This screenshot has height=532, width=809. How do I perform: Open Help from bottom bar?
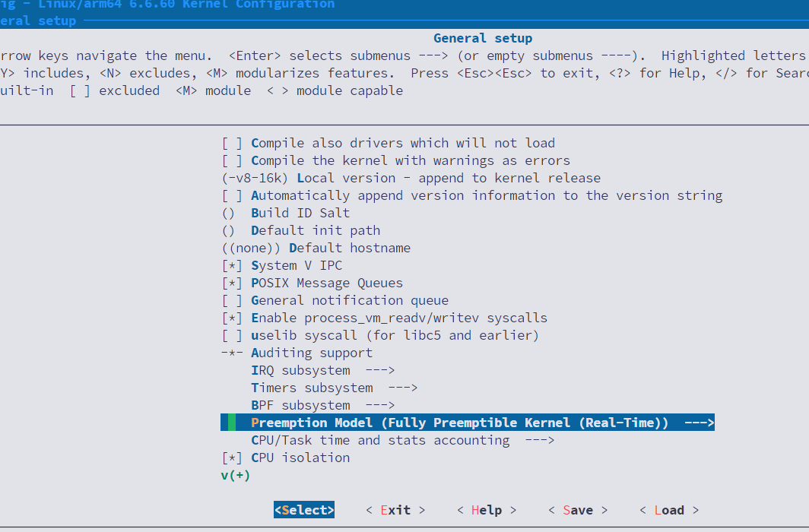point(486,510)
